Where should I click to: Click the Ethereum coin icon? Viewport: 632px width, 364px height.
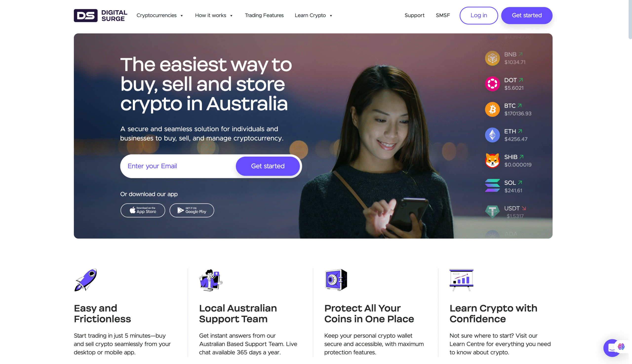[x=492, y=135]
